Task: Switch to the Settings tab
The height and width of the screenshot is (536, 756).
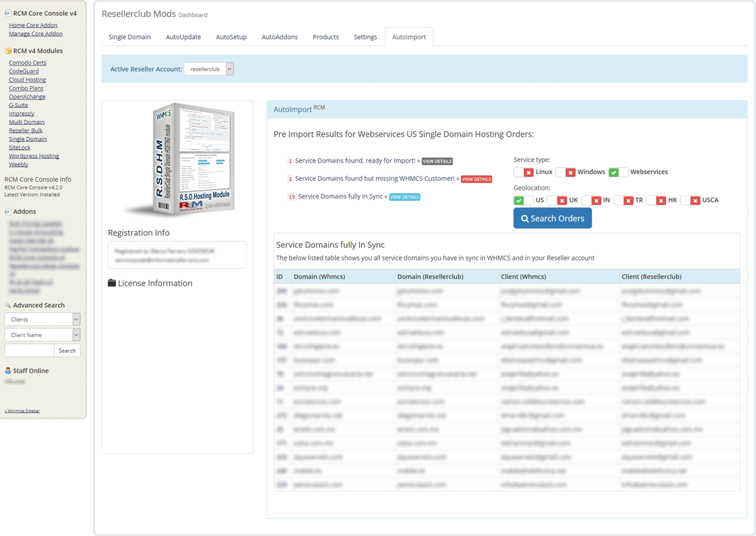Action: tap(365, 37)
